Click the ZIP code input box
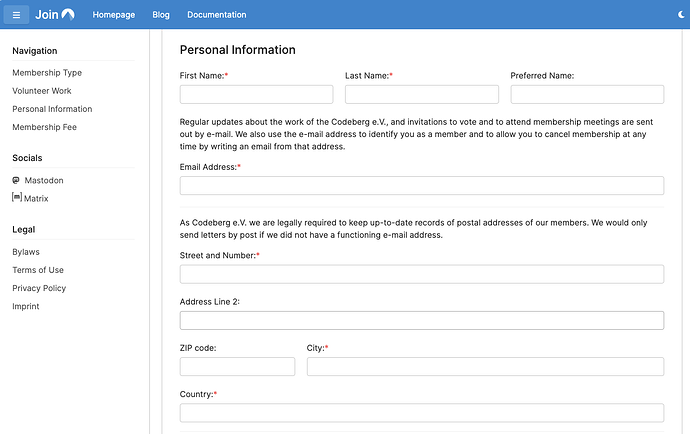The image size is (690, 434). [x=237, y=367]
